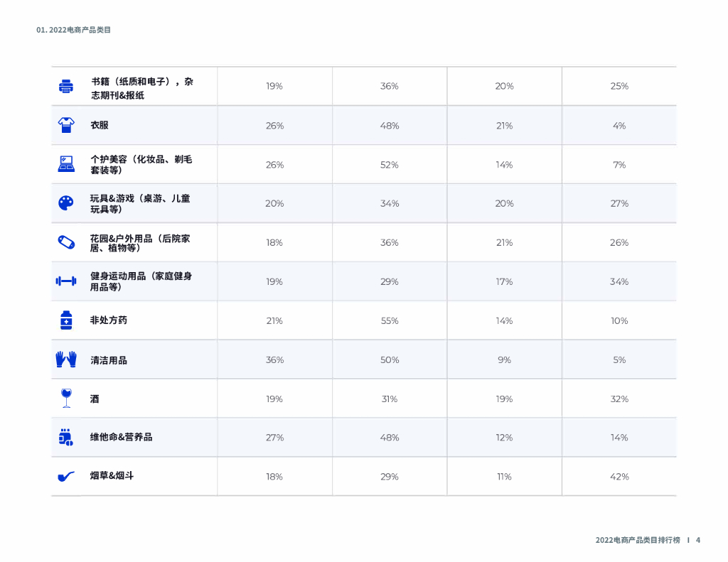The height and width of the screenshot is (562, 728).
Task: Click the printer icon beside the books row
Action: pos(66,87)
